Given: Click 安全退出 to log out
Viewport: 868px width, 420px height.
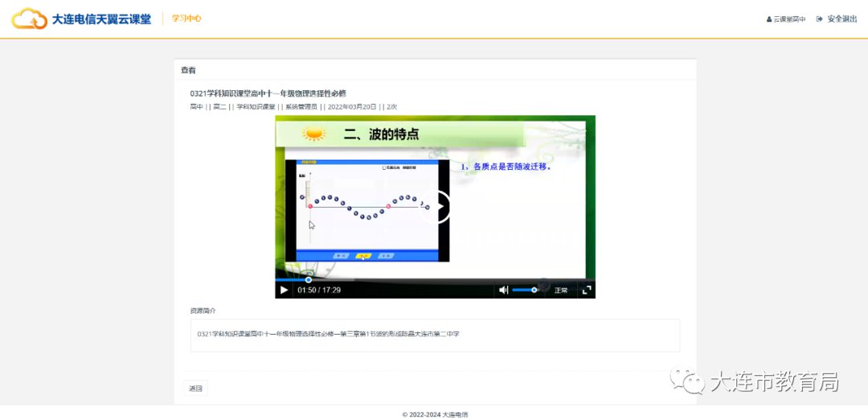Looking at the screenshot, I should (x=837, y=19).
